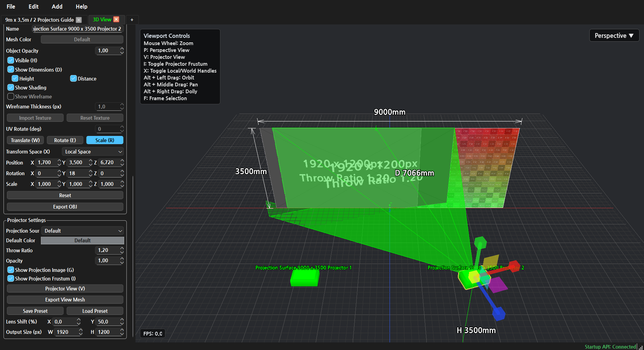Screen dimensions: 644x350
Task: Click the blue Z-axis gizmo handle
Action: pos(499,313)
